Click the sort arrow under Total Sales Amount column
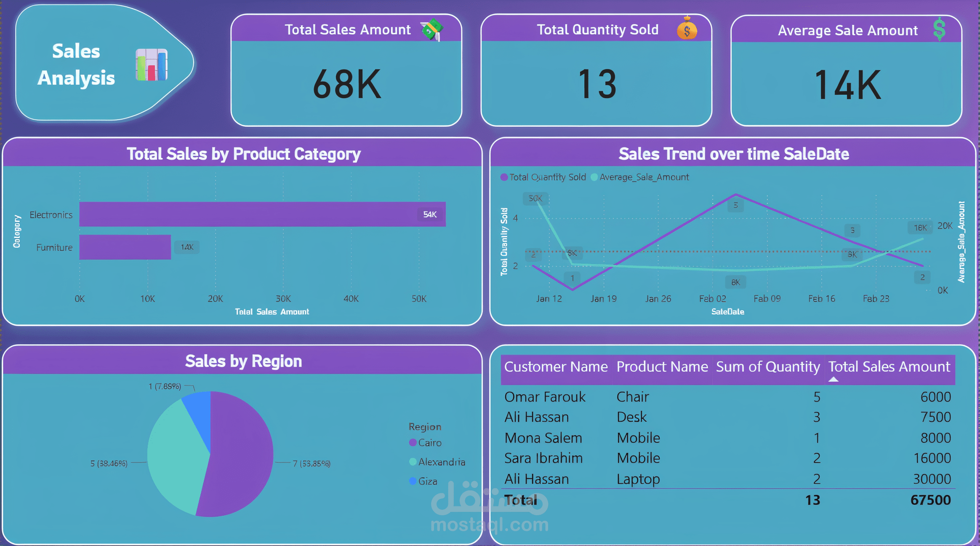Viewport: 980px width, 546px height. (x=833, y=380)
